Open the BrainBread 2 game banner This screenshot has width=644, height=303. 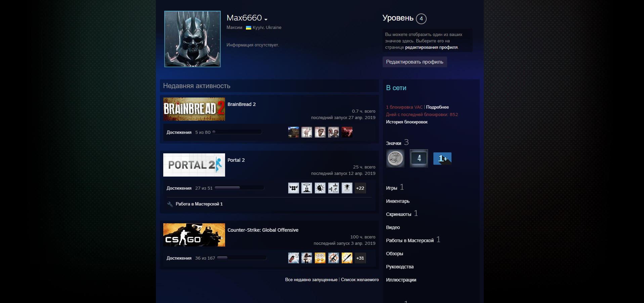pyautogui.click(x=194, y=109)
